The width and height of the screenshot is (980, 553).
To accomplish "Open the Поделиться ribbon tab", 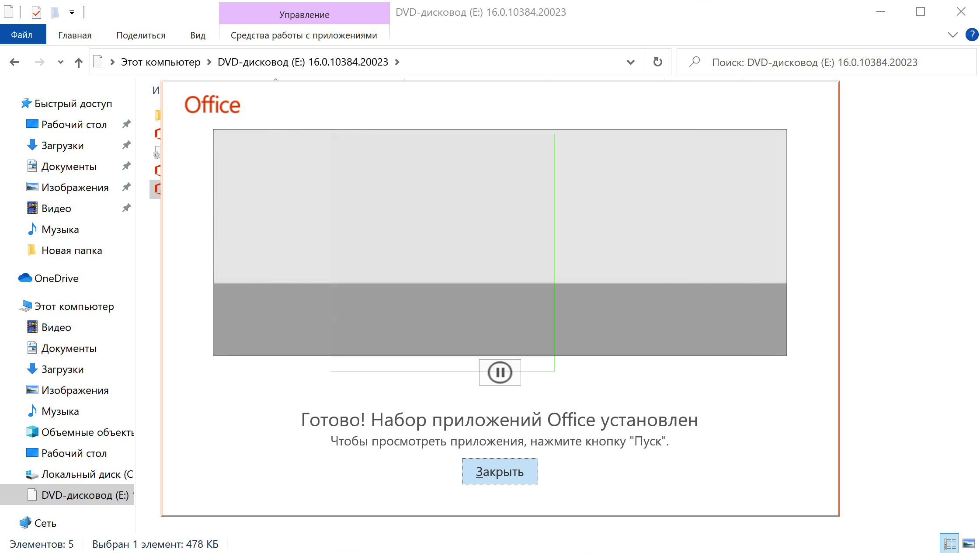I will tap(141, 35).
